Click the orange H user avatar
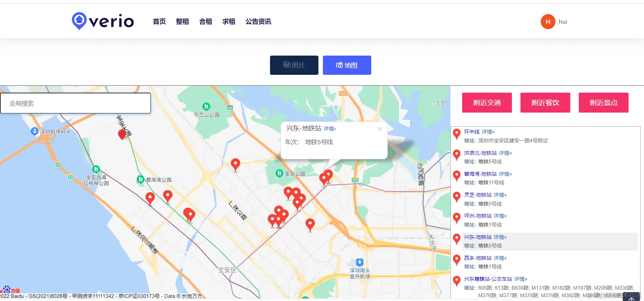The image size is (644, 301). (x=548, y=22)
